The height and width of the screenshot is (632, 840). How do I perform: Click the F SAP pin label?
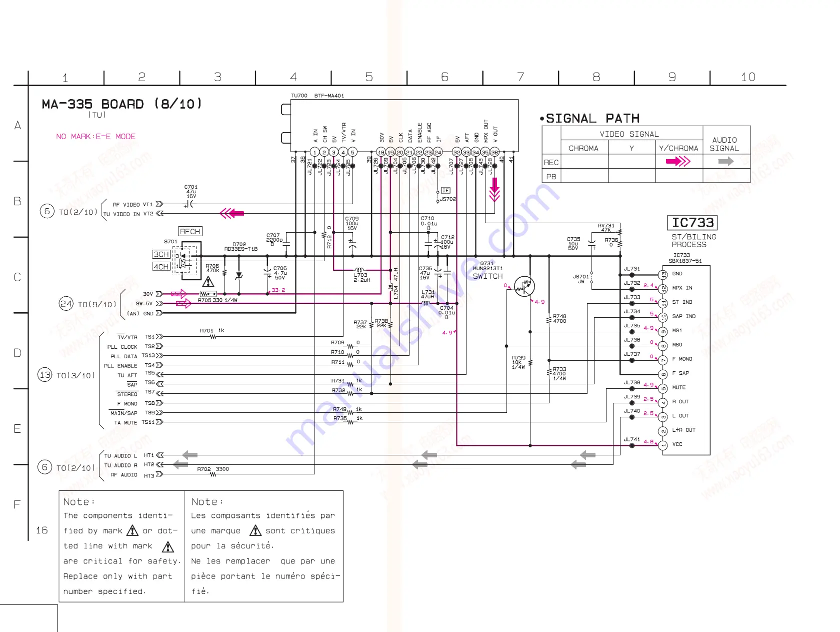[x=680, y=373]
